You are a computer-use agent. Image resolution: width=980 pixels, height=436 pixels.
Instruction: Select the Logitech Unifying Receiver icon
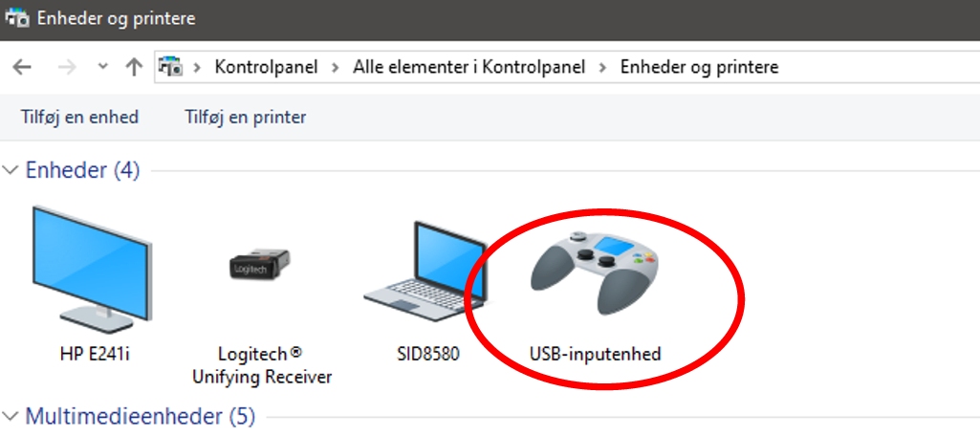(x=259, y=265)
